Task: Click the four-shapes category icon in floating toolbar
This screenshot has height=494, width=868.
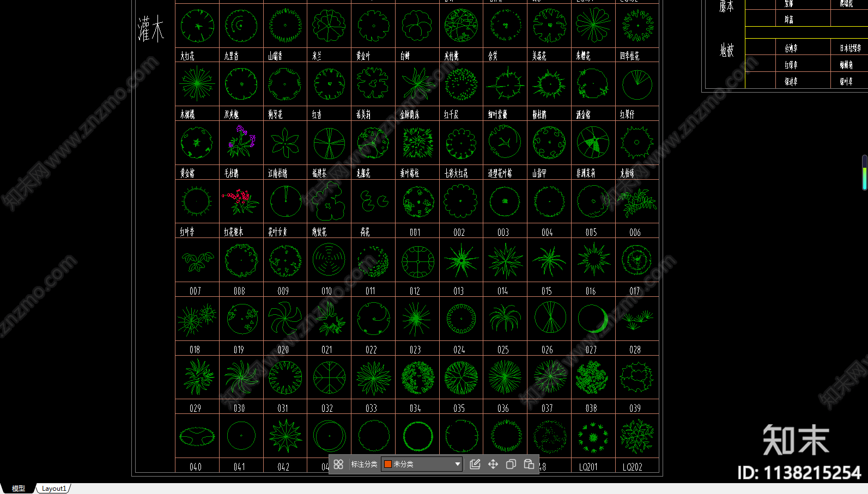Action: tap(338, 464)
